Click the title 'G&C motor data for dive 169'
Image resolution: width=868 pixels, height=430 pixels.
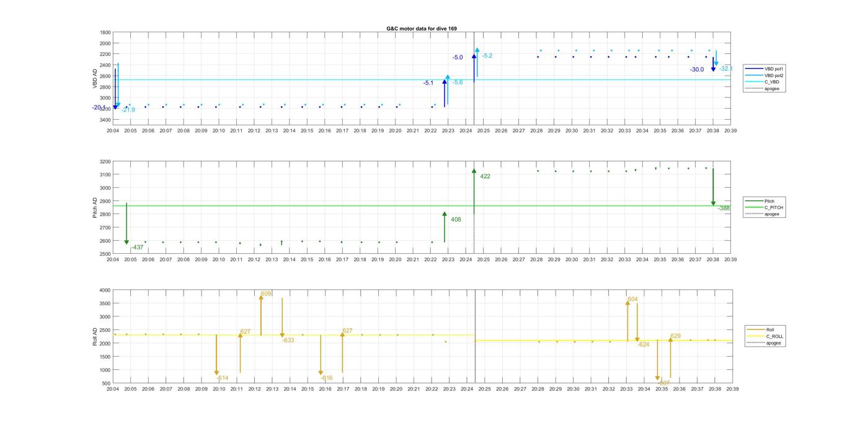pos(422,29)
